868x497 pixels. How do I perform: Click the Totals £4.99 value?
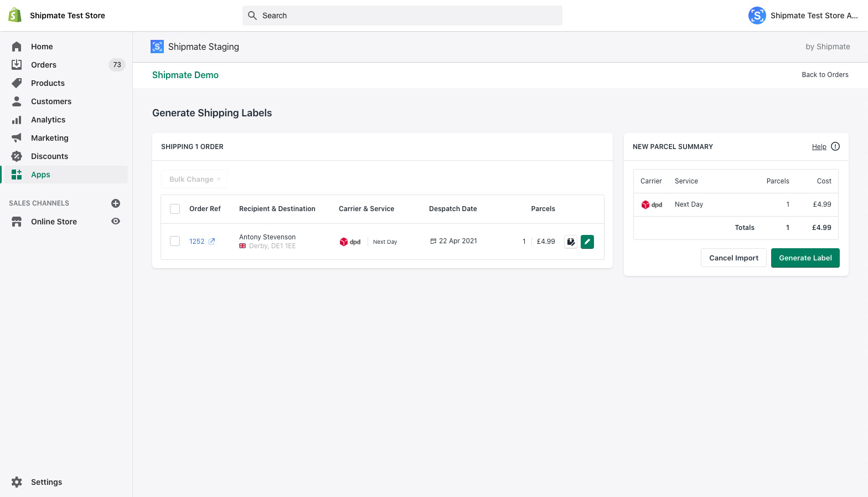pos(821,228)
